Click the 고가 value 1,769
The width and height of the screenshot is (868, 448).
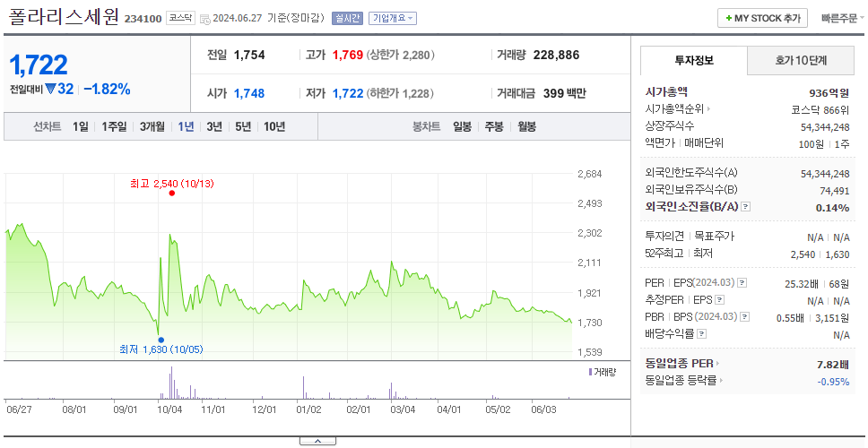pyautogui.click(x=348, y=55)
